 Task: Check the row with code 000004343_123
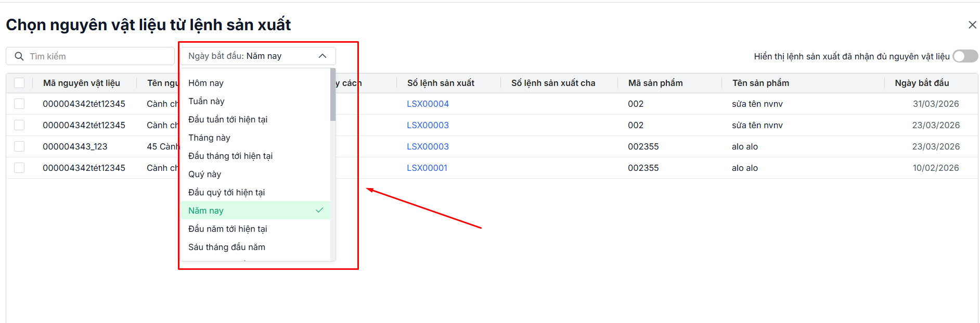tap(19, 146)
